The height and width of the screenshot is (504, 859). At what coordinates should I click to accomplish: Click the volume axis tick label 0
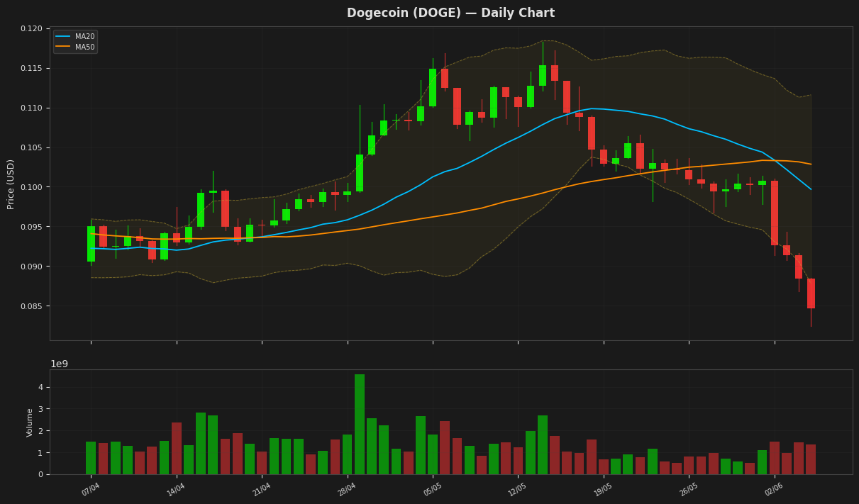pyautogui.click(x=40, y=474)
